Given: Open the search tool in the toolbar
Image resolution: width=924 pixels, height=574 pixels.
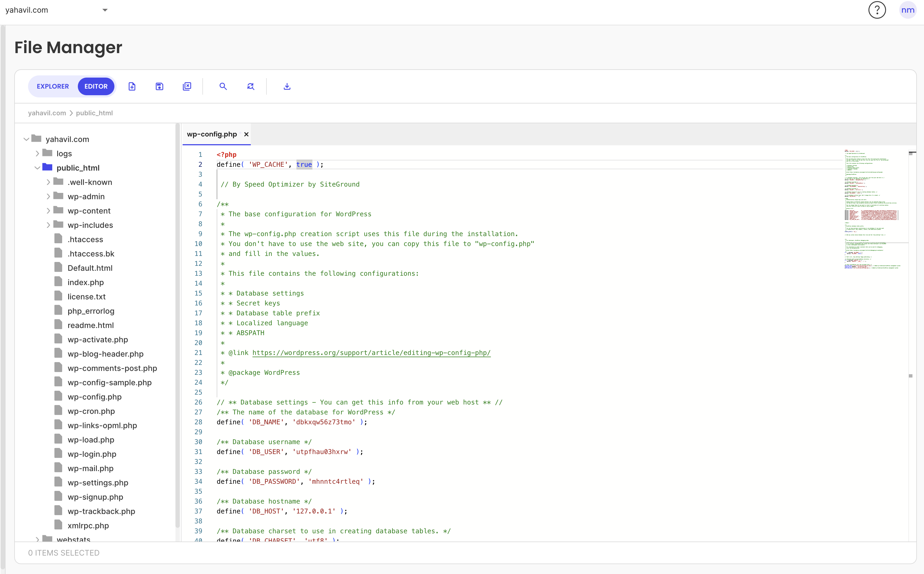Looking at the screenshot, I should pos(223,87).
